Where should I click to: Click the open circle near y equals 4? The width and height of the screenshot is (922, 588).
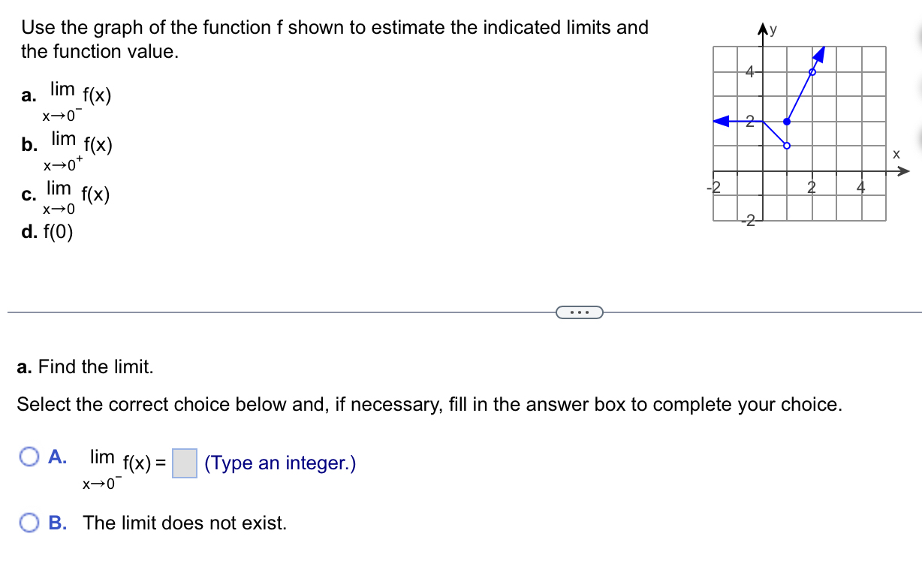[x=812, y=72]
